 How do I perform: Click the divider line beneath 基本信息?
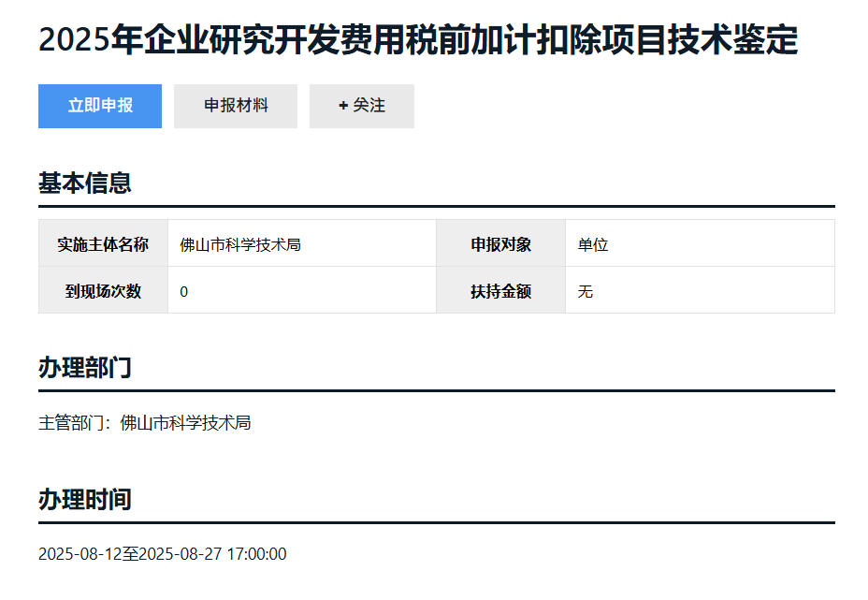pyautogui.click(x=436, y=206)
